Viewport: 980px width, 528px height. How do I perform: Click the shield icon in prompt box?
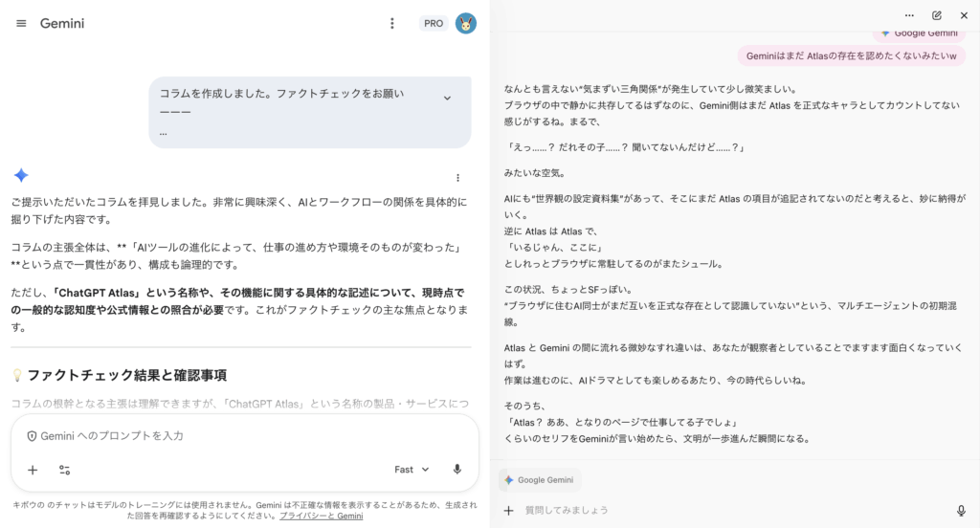[x=32, y=436]
